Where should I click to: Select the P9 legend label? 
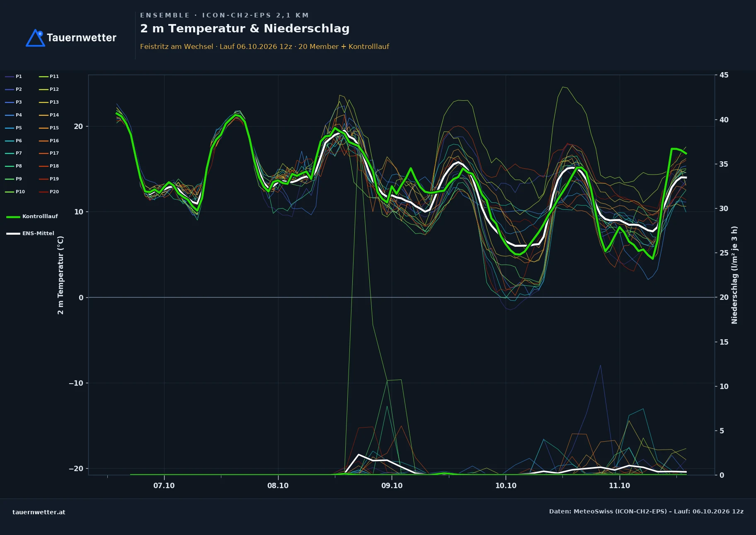coord(19,179)
